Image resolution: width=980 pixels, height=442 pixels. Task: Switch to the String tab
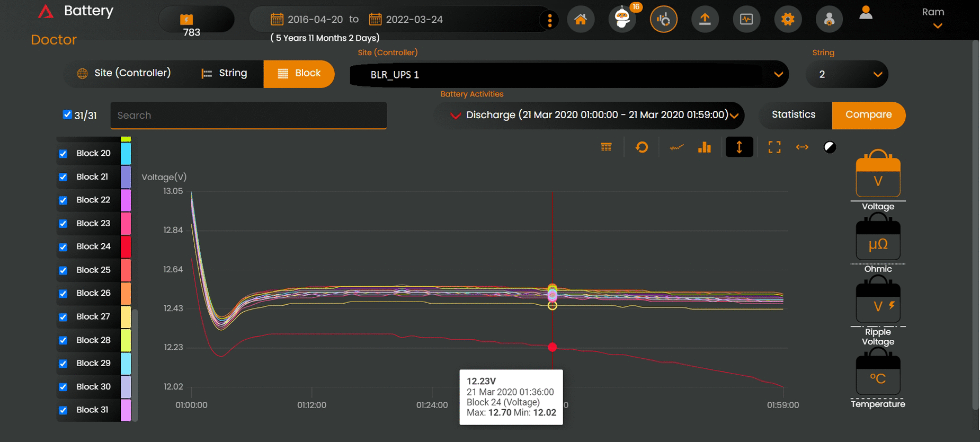tap(224, 73)
